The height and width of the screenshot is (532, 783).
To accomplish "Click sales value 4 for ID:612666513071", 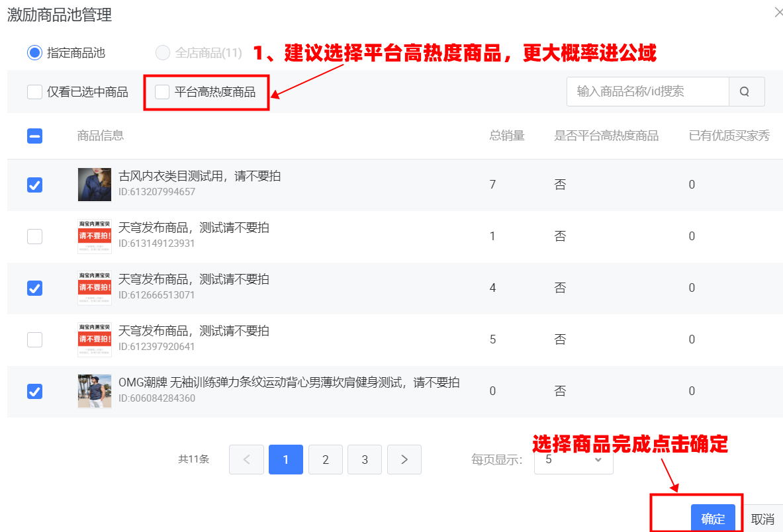I will pyautogui.click(x=493, y=288).
